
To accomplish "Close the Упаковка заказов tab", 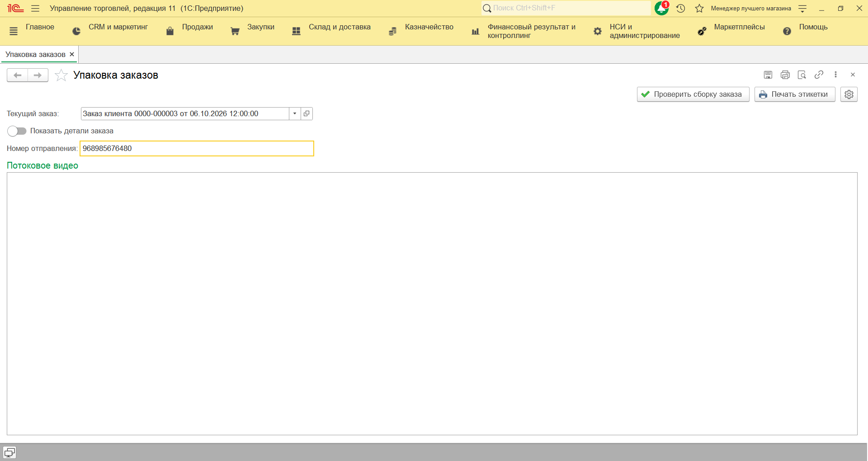I will click(72, 54).
